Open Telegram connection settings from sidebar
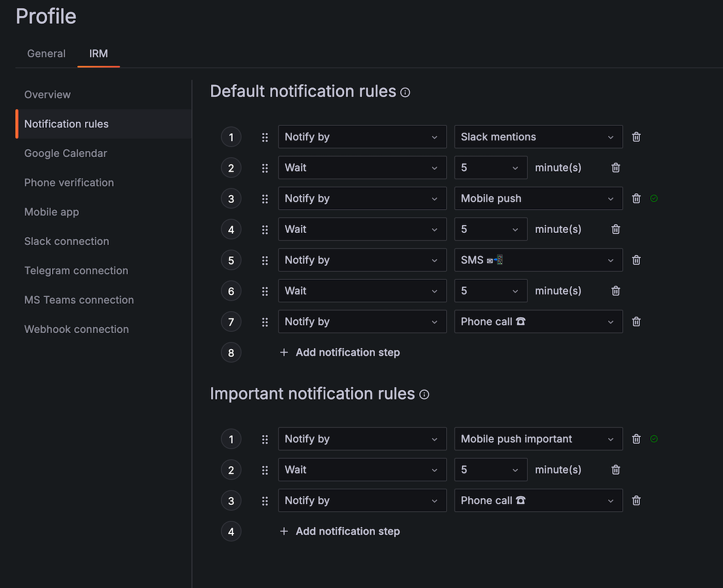The width and height of the screenshot is (723, 588). tap(76, 270)
